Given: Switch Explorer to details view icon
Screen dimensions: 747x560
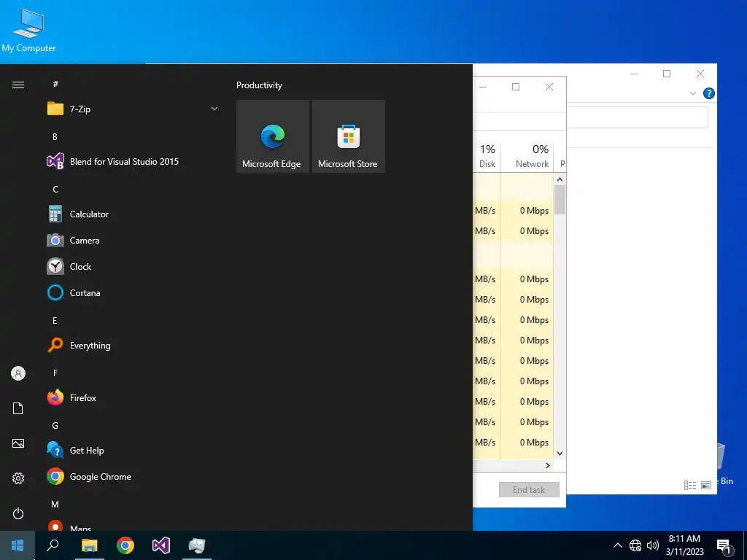Looking at the screenshot, I should [690, 485].
